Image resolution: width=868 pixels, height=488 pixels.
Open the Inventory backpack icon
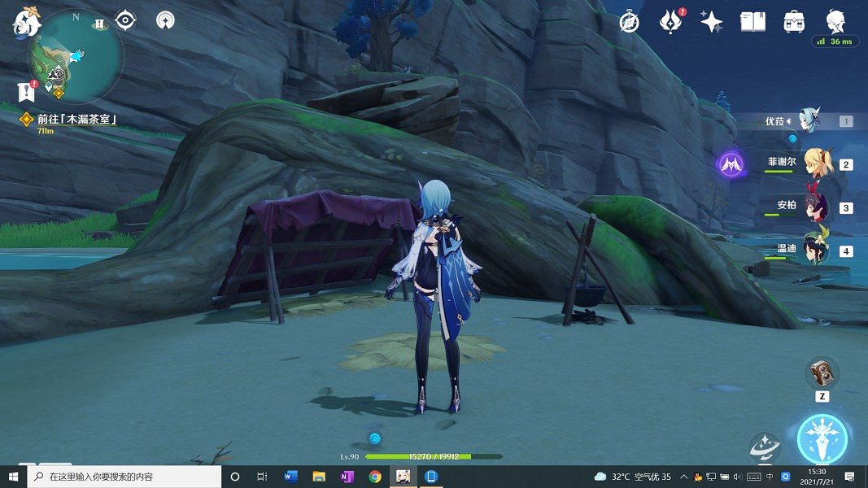coord(794,22)
